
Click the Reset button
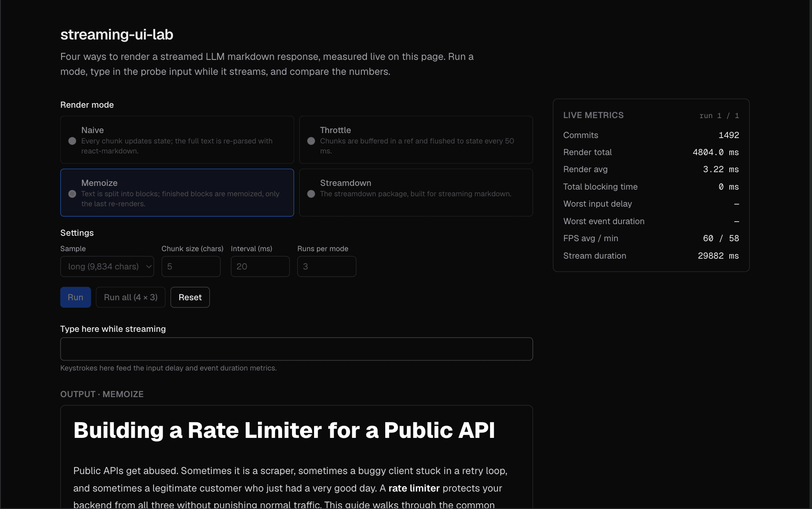[190, 297]
